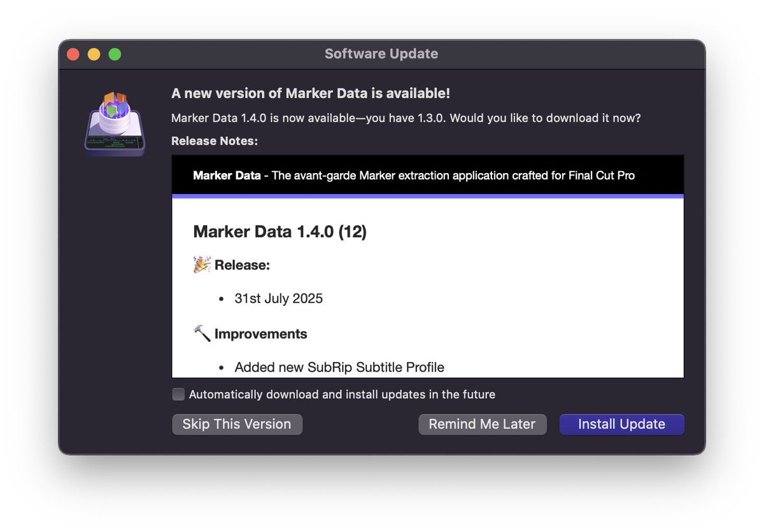
Task: Click 'Added new SubRip Subtitle Profile' line
Action: pos(339,367)
